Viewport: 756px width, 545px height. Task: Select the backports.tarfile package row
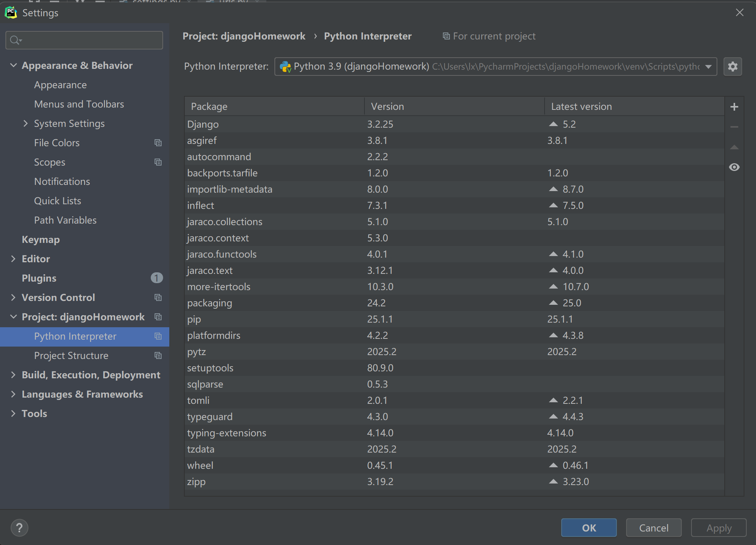click(x=454, y=173)
